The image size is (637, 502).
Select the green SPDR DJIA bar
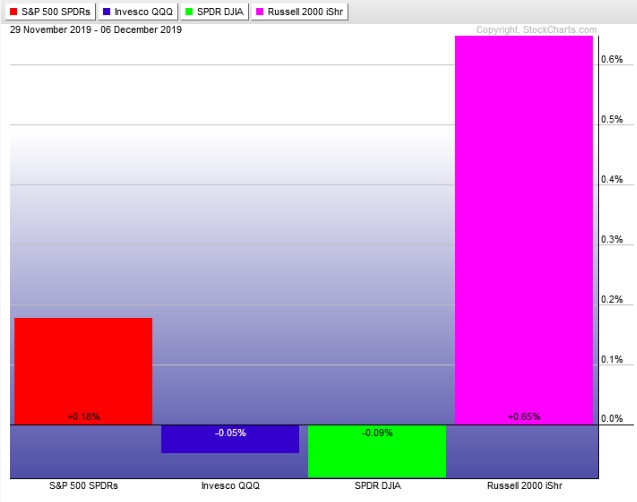377,451
